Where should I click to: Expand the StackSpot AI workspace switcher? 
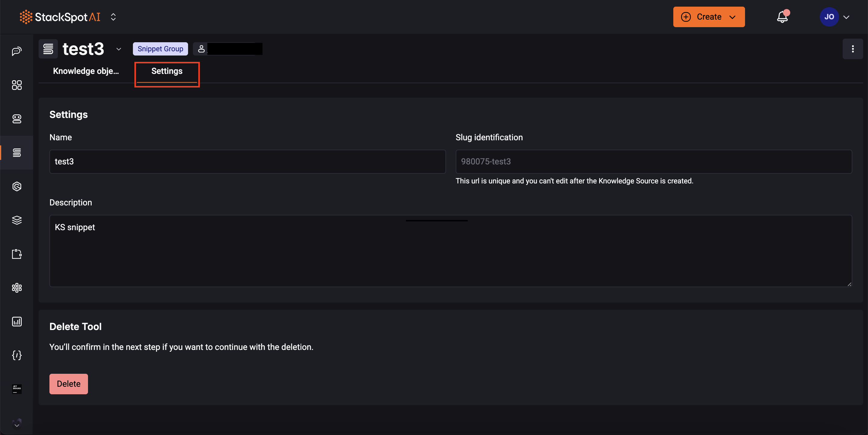[113, 17]
